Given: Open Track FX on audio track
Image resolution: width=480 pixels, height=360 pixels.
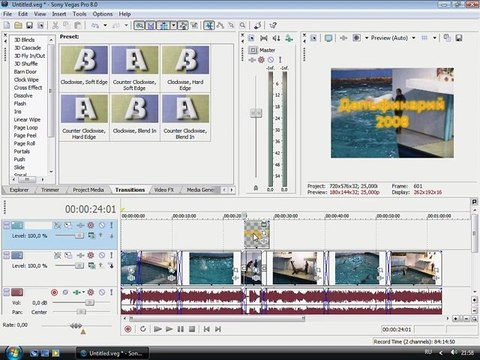Looking at the screenshot, I should coord(77,292).
